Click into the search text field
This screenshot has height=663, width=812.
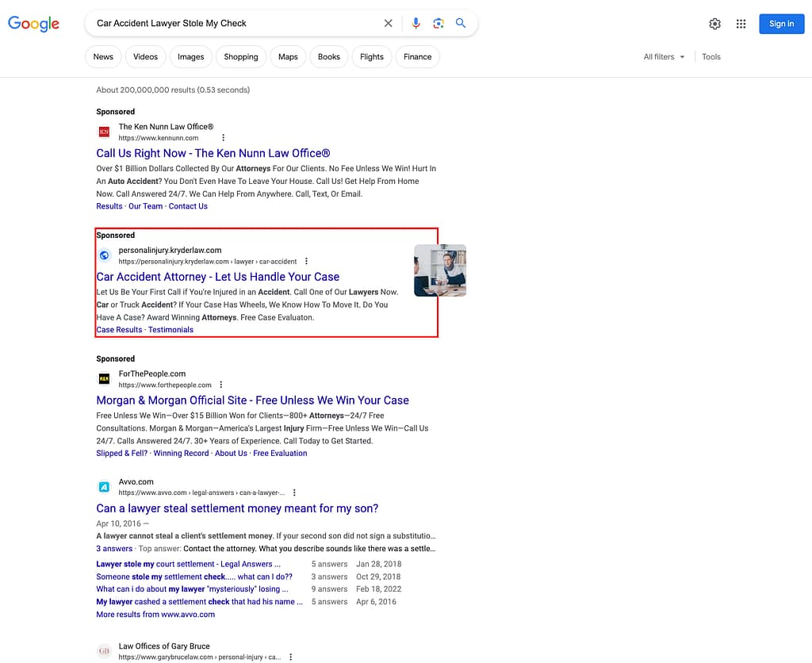[x=236, y=23]
